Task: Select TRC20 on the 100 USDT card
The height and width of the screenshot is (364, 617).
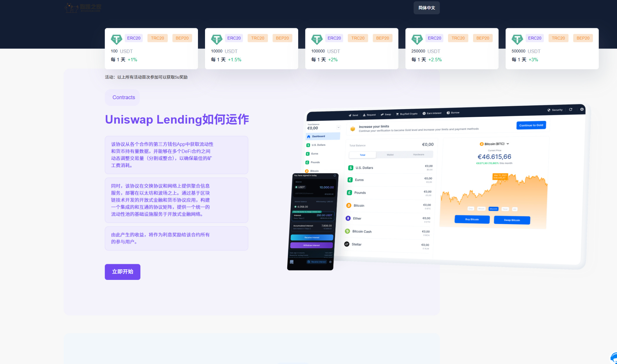Action: (157, 38)
